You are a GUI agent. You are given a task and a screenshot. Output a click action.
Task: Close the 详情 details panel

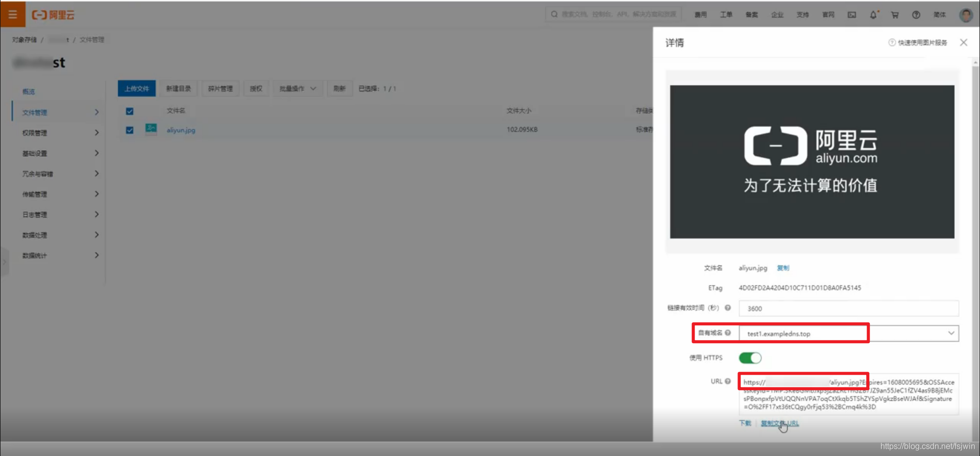[964, 42]
